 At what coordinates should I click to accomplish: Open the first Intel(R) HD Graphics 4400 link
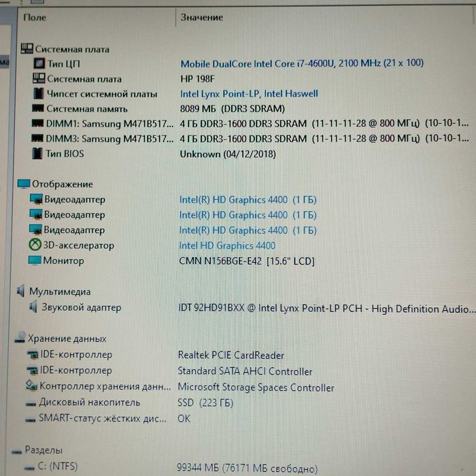(248, 200)
